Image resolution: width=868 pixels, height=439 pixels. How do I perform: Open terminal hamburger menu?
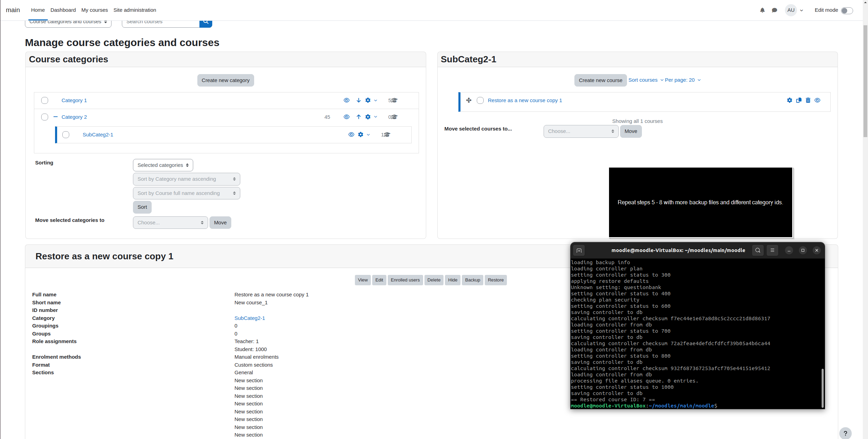coord(772,250)
